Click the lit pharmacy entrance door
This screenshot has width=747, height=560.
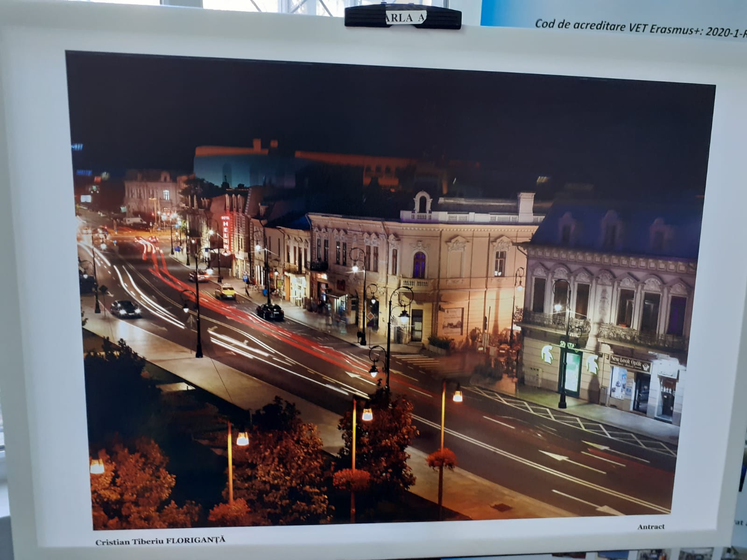click(x=571, y=372)
